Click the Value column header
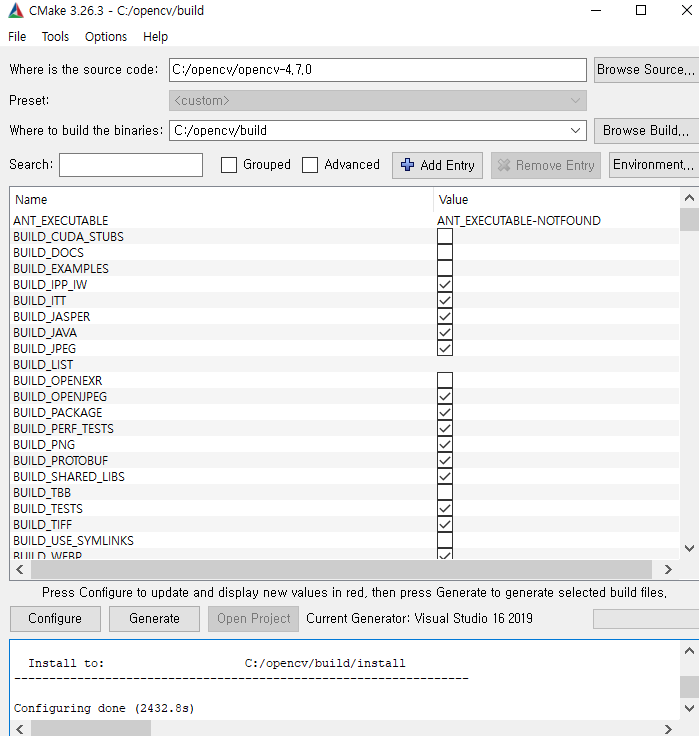The height and width of the screenshot is (736, 699). 453,199
